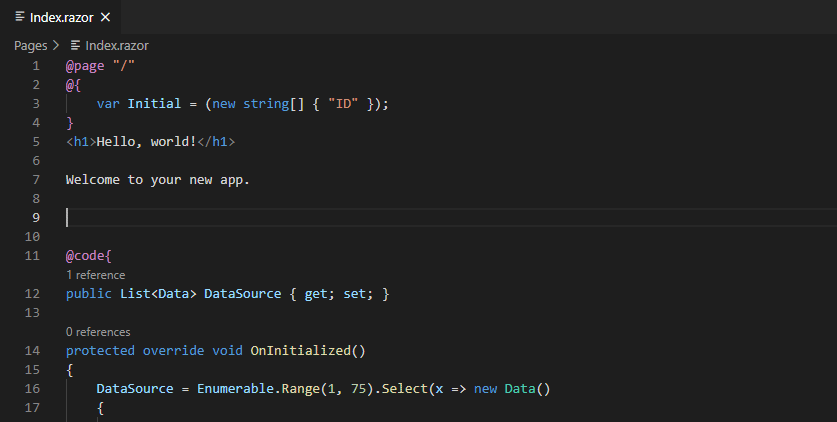Open the Index.razor breadcrumb item

(x=116, y=45)
